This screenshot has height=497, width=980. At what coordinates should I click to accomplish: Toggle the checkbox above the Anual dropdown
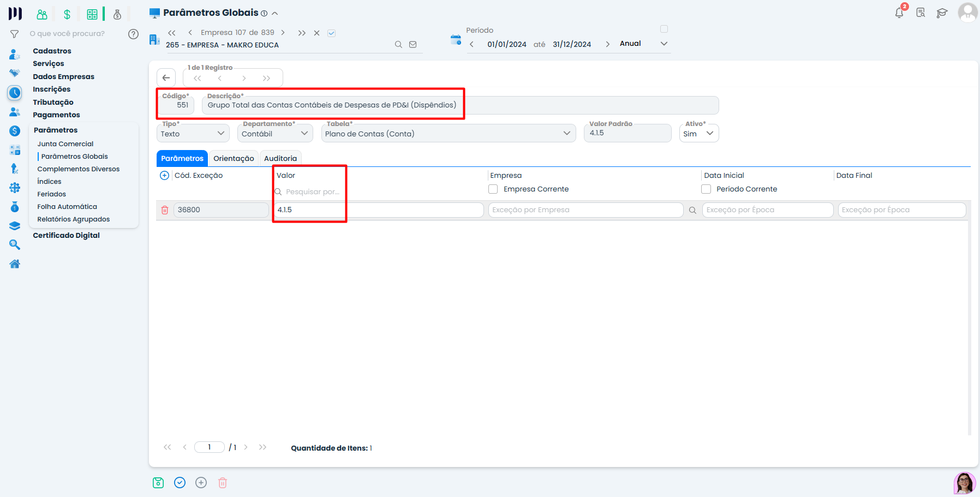(x=664, y=29)
